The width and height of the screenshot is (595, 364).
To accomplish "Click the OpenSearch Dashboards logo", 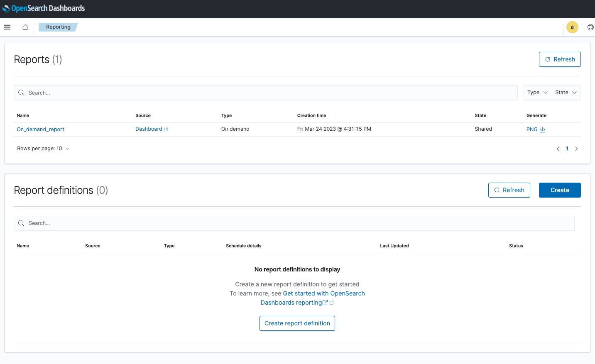I will click(x=43, y=8).
